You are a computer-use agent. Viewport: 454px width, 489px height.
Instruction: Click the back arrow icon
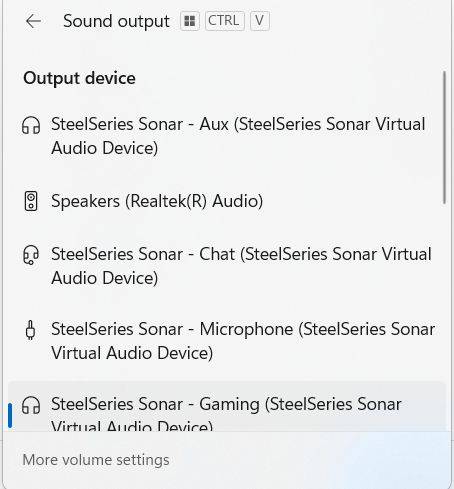pos(33,21)
